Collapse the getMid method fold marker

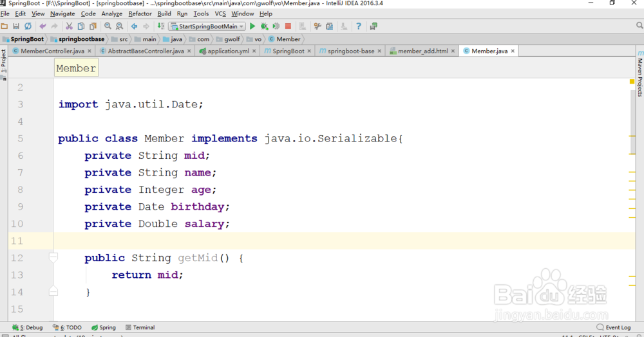click(53, 257)
